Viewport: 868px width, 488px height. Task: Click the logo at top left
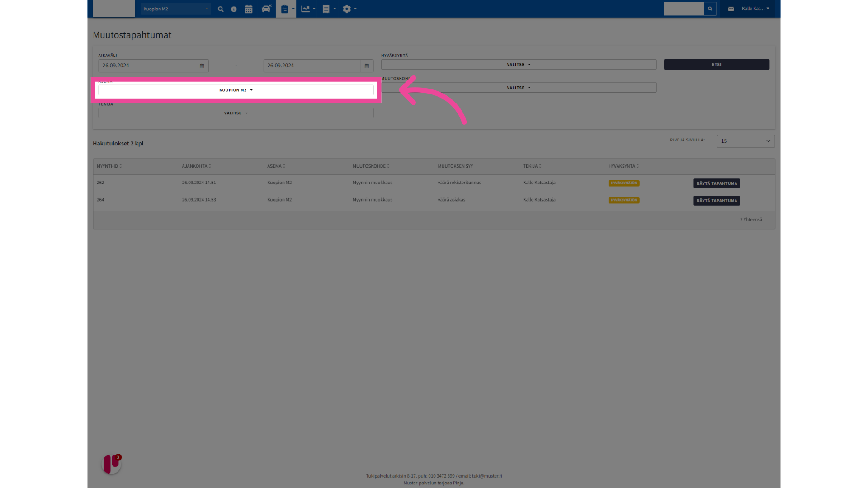pyautogui.click(x=114, y=9)
